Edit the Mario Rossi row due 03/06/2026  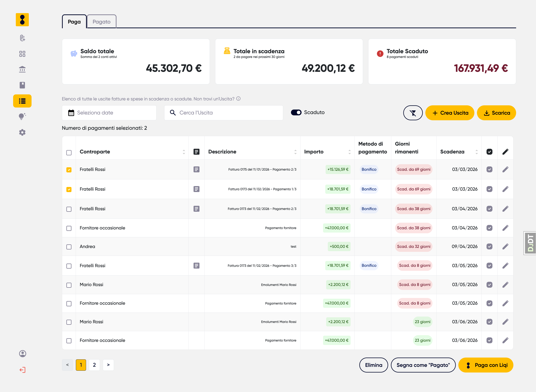(x=505, y=322)
